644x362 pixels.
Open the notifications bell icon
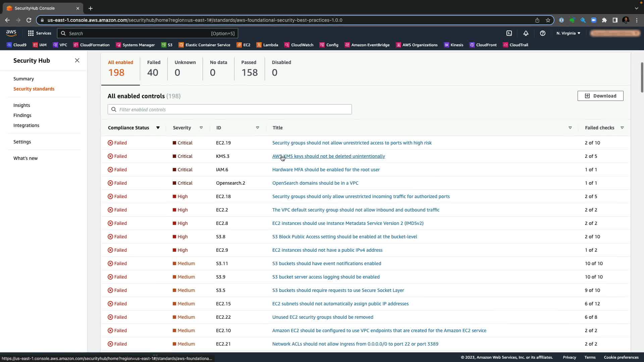coord(526,33)
